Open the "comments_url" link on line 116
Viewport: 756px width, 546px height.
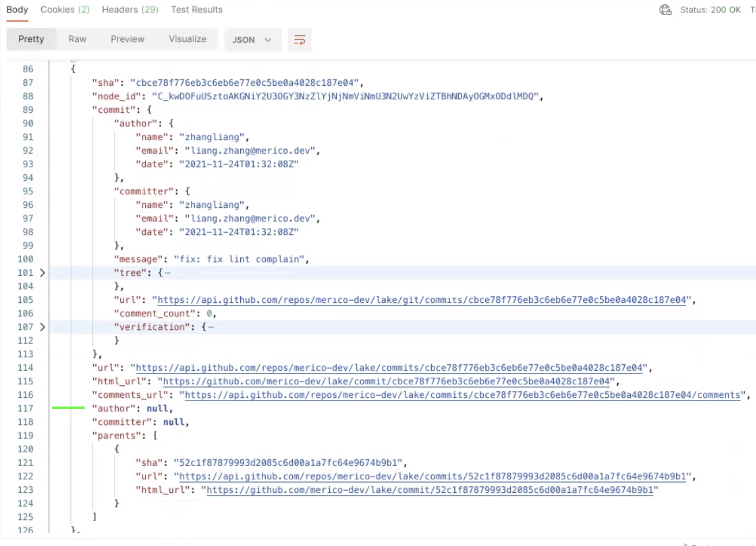click(463, 395)
